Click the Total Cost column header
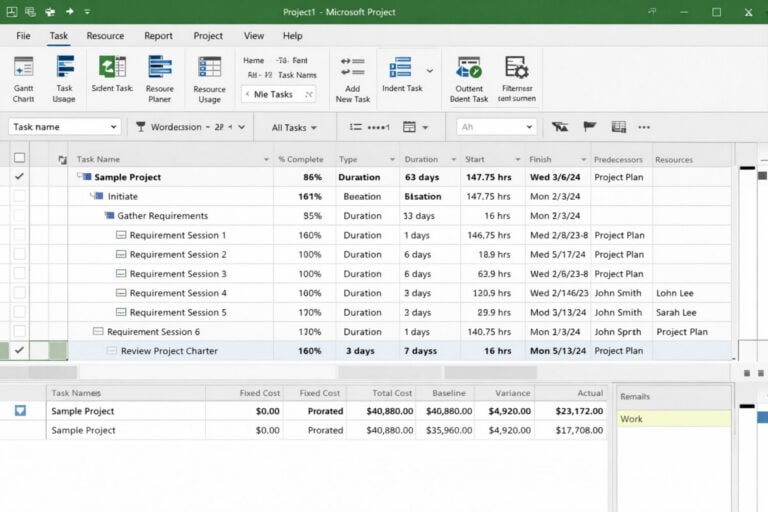The height and width of the screenshot is (512, 768). [392, 393]
